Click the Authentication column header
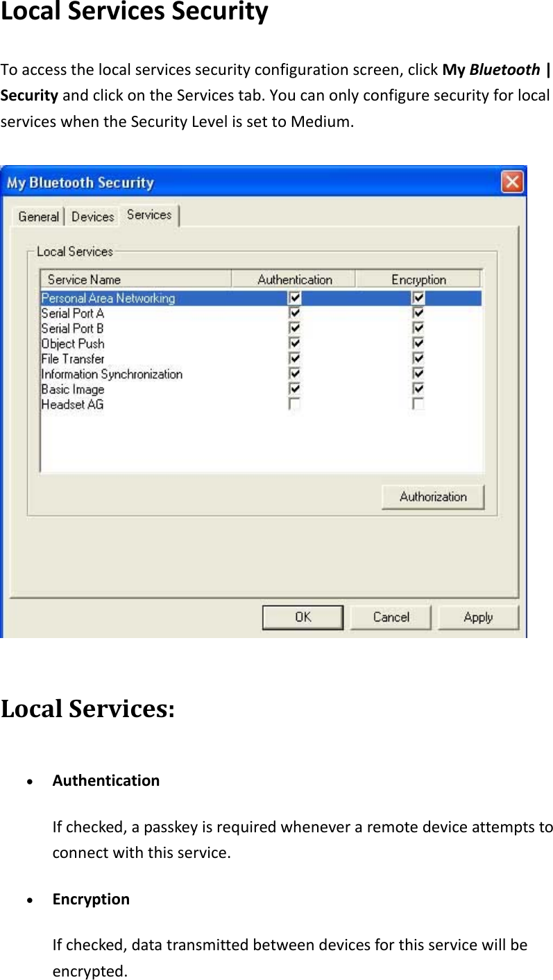Image resolution: width=553 pixels, height=980 pixels. 293,280
